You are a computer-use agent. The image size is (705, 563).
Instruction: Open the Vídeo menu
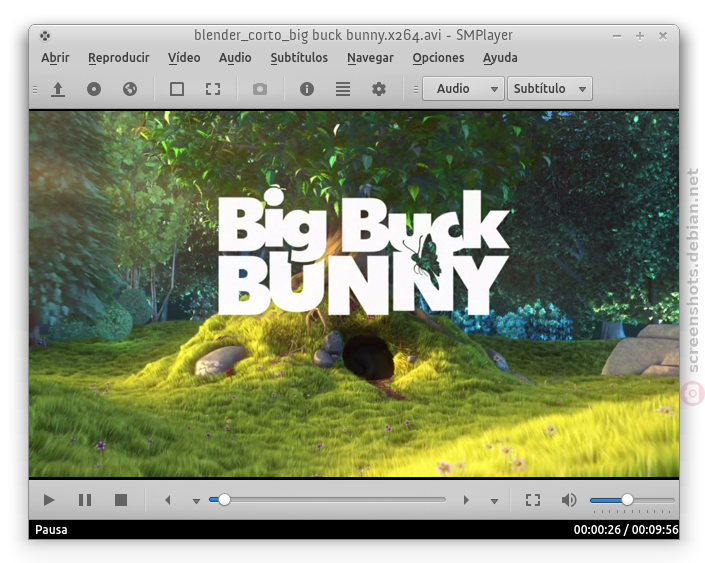click(x=184, y=58)
